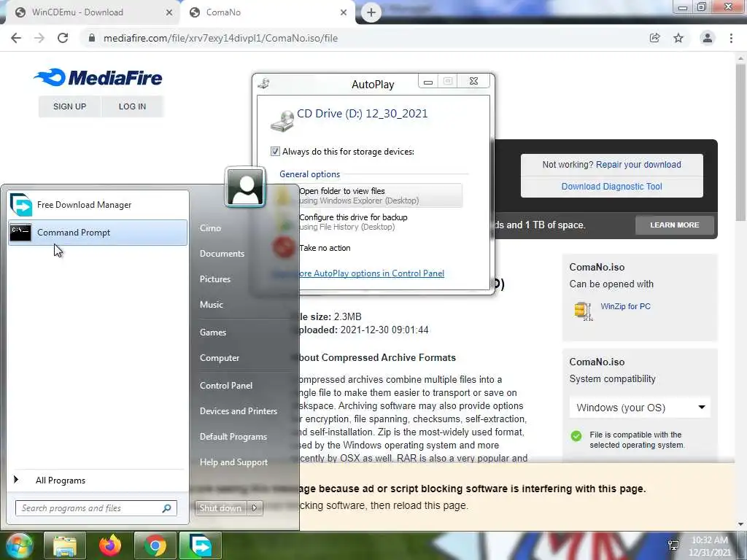This screenshot has width=747, height=560.
Task: Open Chrome three-dot menu
Action: (731, 38)
